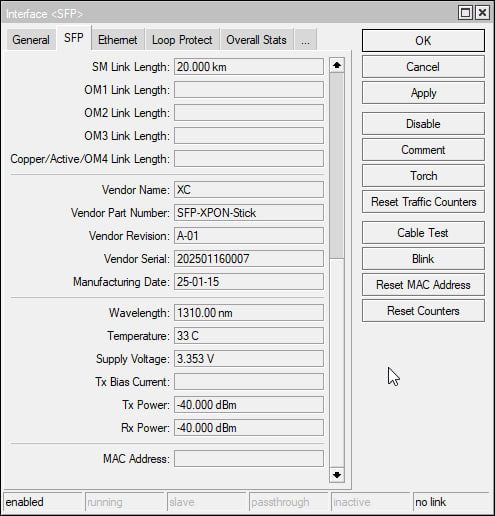Image resolution: width=495 pixels, height=516 pixels.
Task: Click the Wavelength 1310.00 nm field
Action: point(249,313)
